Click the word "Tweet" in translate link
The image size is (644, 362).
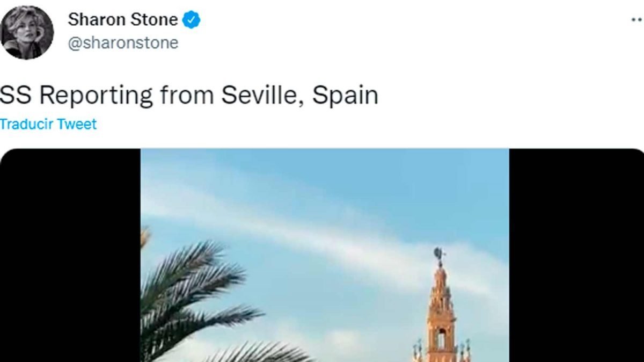[x=77, y=124]
